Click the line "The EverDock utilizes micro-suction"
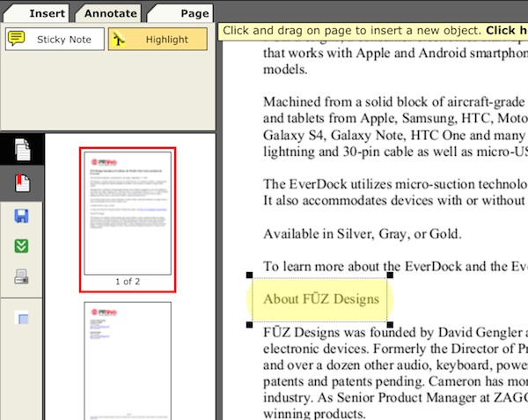This screenshot has height=420, width=528. pos(395,184)
